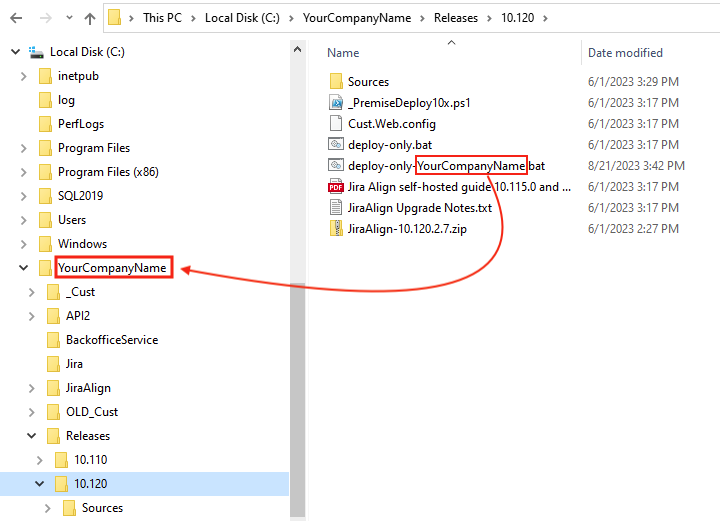
Task: Open the chevron after 10.120 breadcrumb
Action: coord(546,18)
